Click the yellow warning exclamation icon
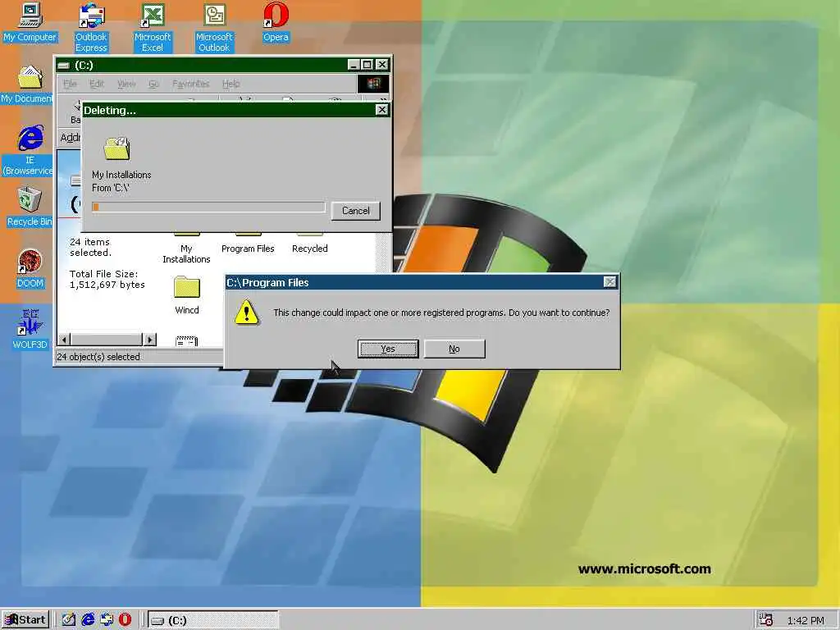The height and width of the screenshot is (630, 840). [246, 313]
